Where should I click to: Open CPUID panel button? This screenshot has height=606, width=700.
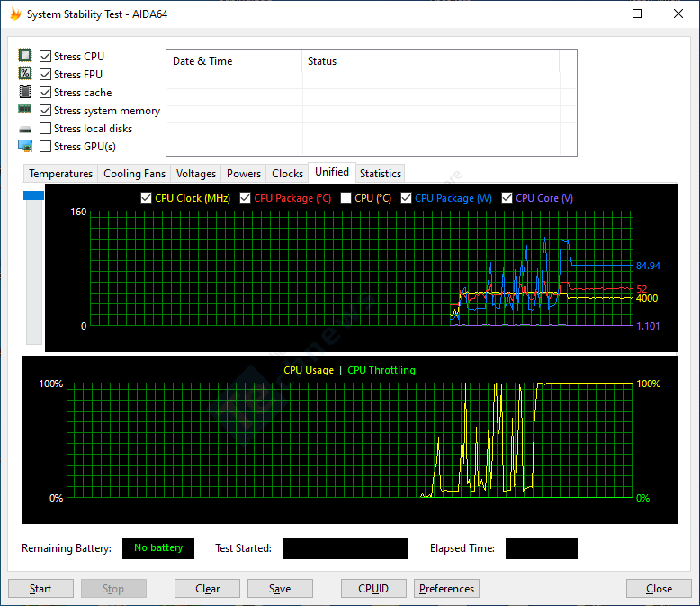(x=373, y=589)
